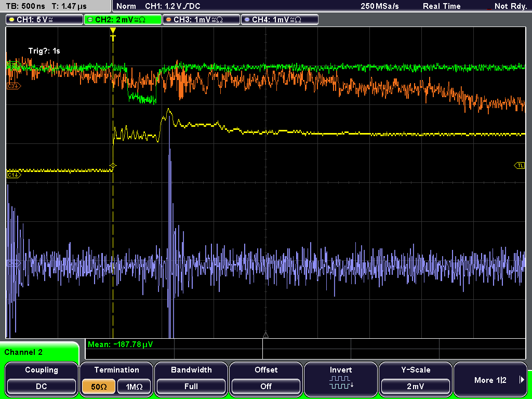The image size is (532, 399).
Task: Click the CH1: 1.2 V trigger source readout
Action: (172, 6)
